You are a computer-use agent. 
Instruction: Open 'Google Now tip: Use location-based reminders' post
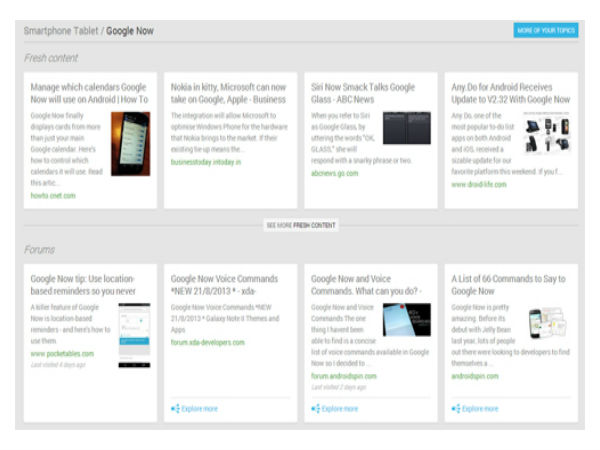[83, 285]
